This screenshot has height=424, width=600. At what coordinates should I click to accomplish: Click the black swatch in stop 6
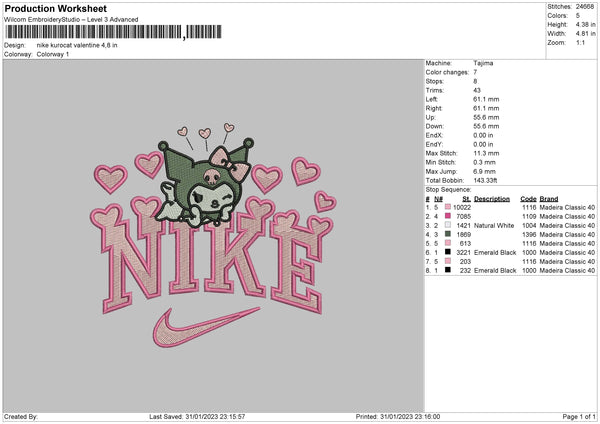point(448,252)
